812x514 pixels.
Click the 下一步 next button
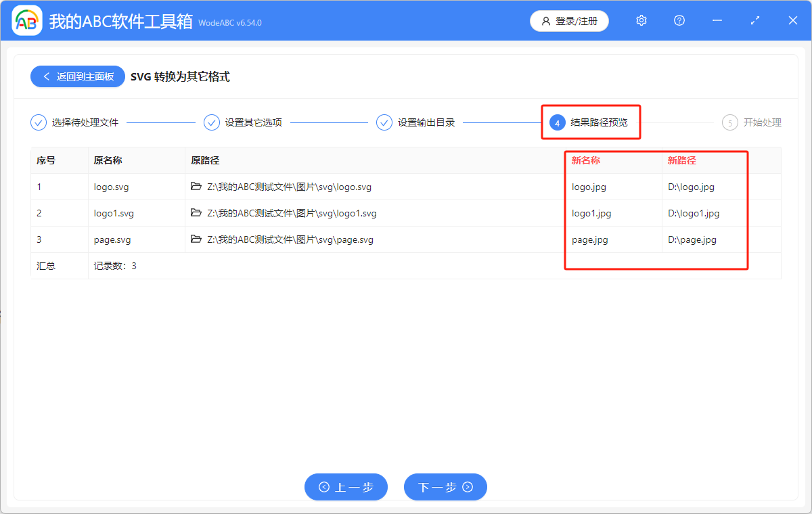click(x=445, y=487)
